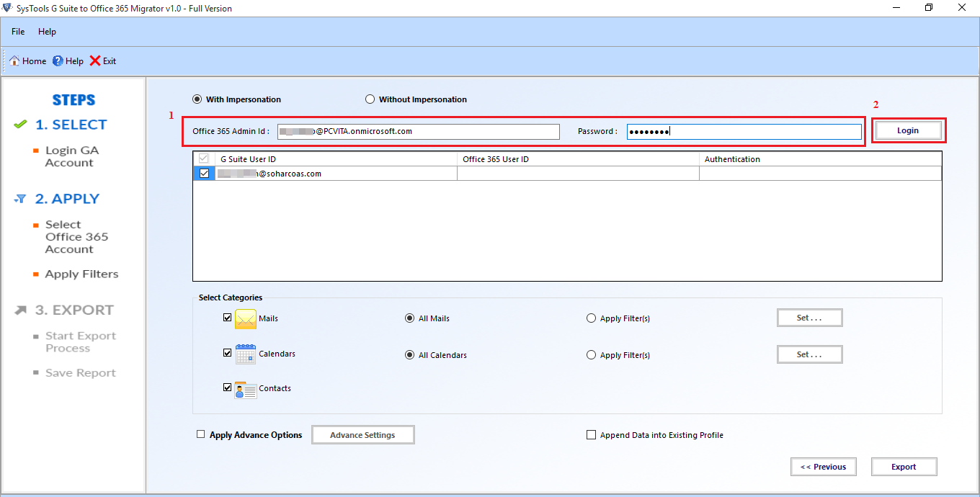Viewport: 980px width, 497px height.
Task: Click the Select Office 365 Account step
Action: coord(76,237)
